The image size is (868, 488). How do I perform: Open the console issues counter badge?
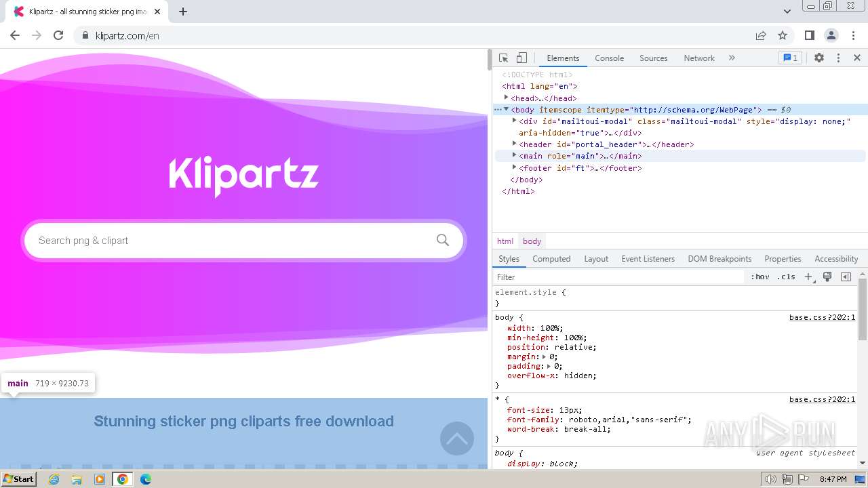pos(790,58)
